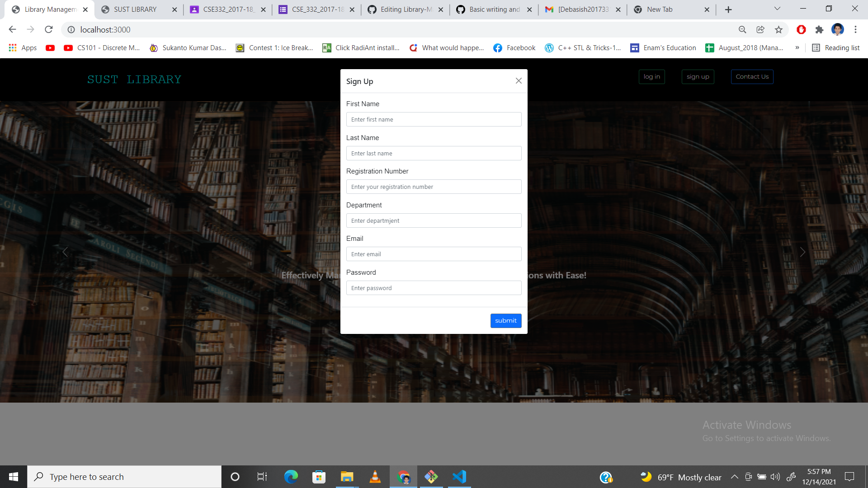Viewport: 868px width, 488px height.
Task: Open the Chrome extensions puzzle icon
Action: tap(819, 29)
